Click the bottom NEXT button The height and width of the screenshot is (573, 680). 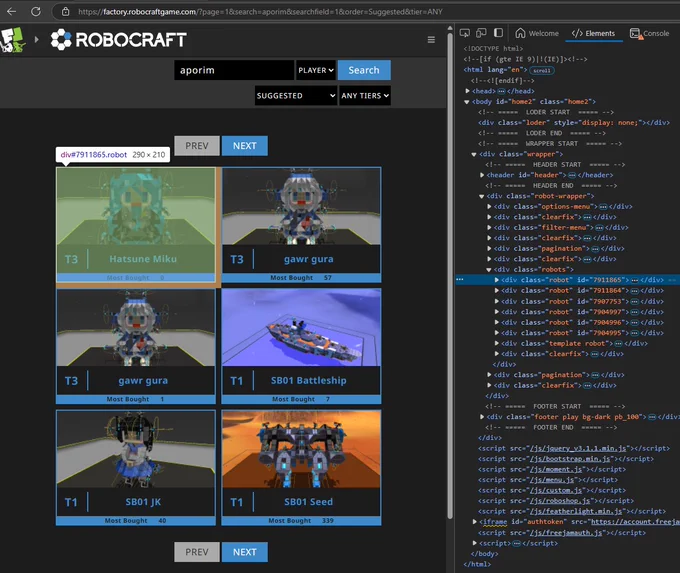245,552
